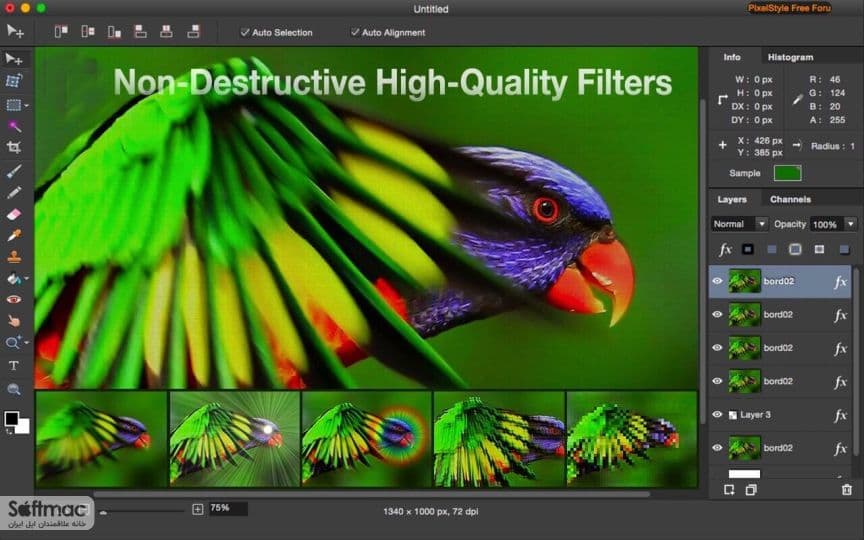Select the Move tool in the left toolbox
The width and height of the screenshot is (864, 540).
point(14,58)
